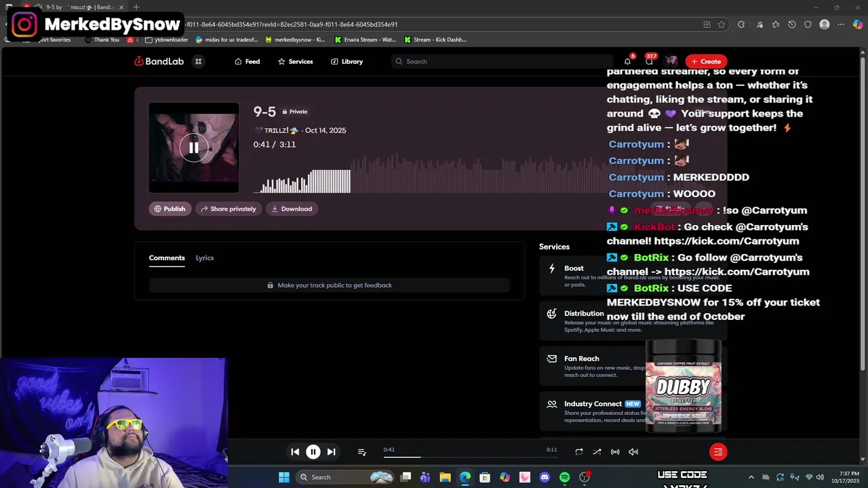Open the Services menu item

point(296,62)
